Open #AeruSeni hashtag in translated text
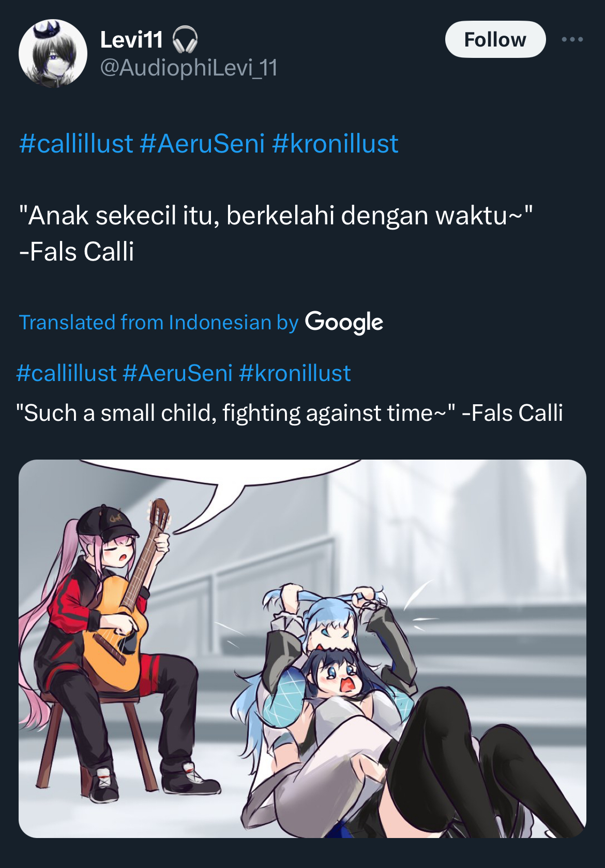The width and height of the screenshot is (605, 868). point(178,373)
